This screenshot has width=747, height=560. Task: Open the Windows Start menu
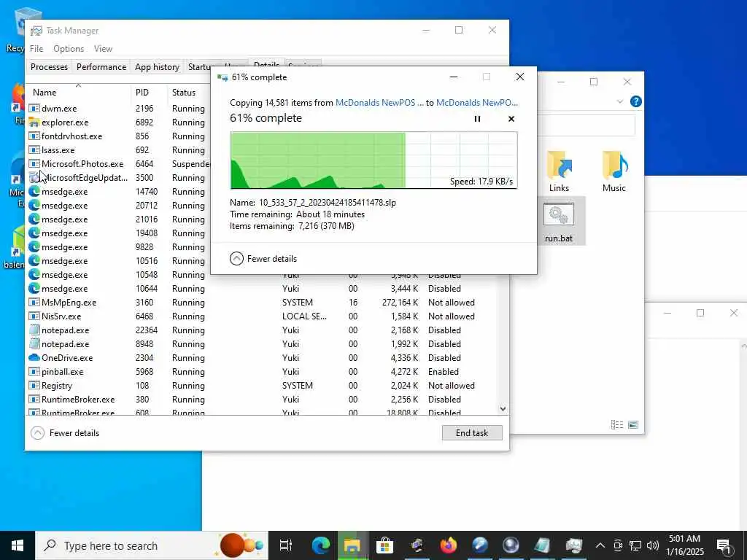[x=18, y=545]
